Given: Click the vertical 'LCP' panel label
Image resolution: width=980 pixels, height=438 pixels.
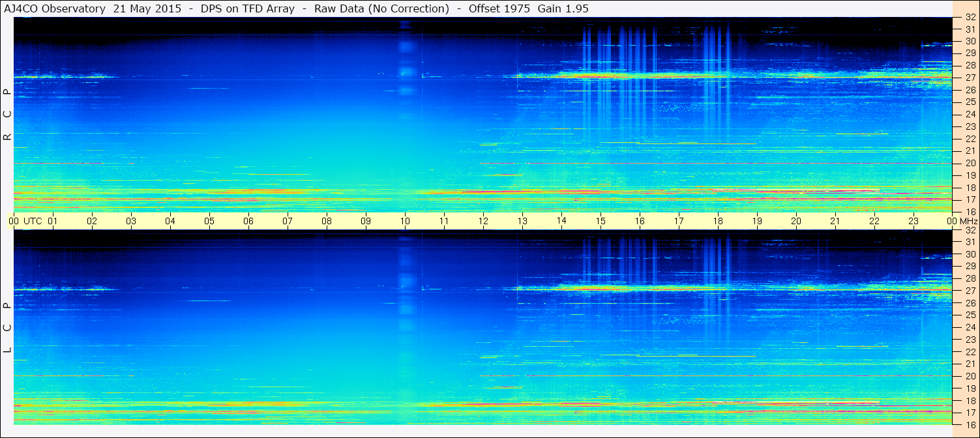Looking at the screenshot, I should 7,328.
